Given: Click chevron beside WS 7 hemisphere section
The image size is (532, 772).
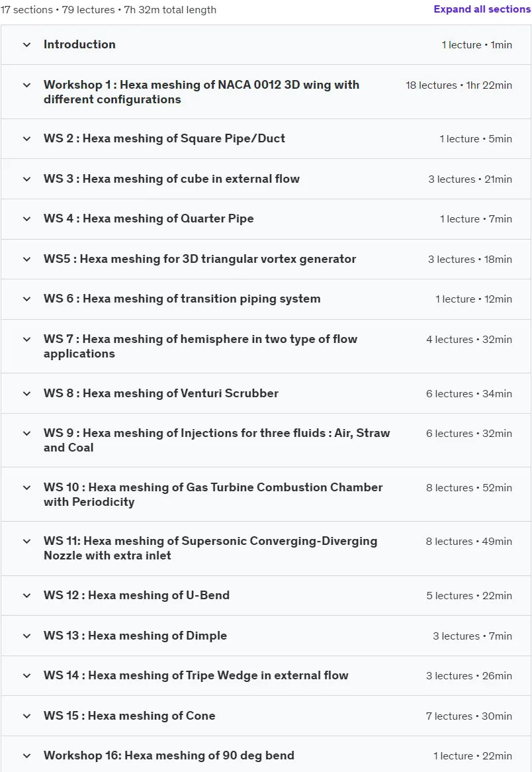Looking at the screenshot, I should point(27,339).
